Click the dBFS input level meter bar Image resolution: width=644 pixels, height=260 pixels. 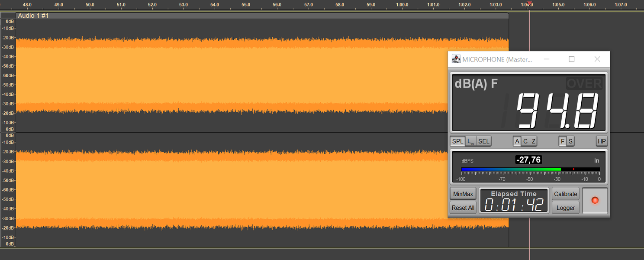(530, 169)
